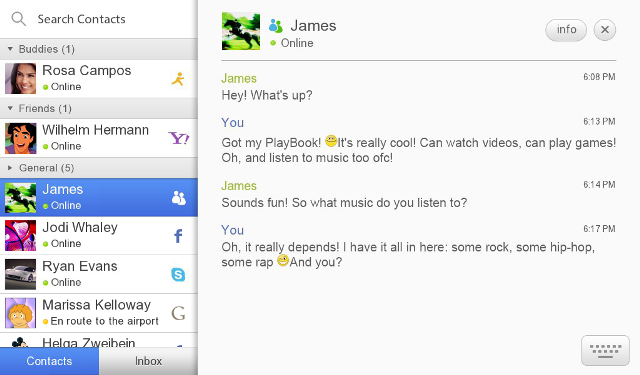Collapse the Buddies group
Image resolution: width=640 pixels, height=375 pixels.
10,49
